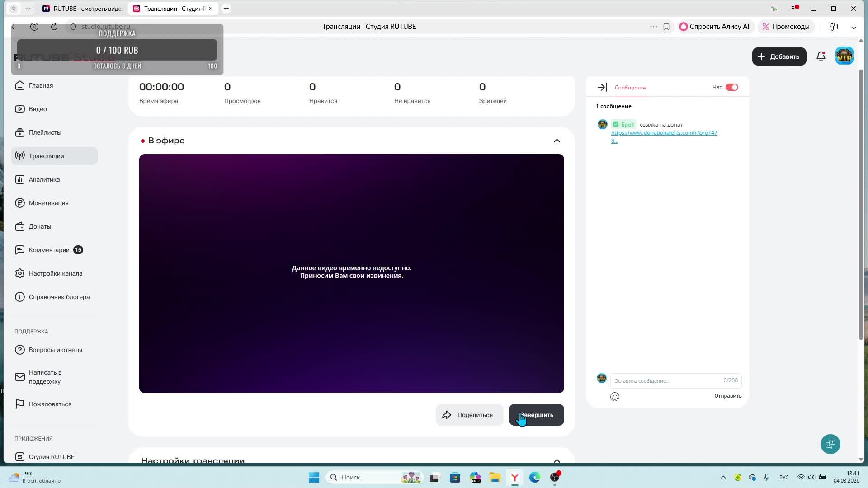
Task: Open the tab list dropdown arrow in the browser
Action: [x=28, y=9]
